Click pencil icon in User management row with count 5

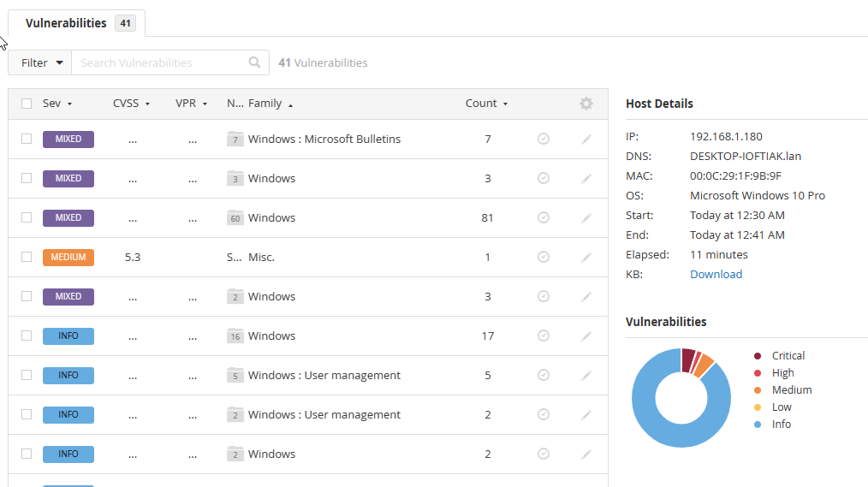586,375
